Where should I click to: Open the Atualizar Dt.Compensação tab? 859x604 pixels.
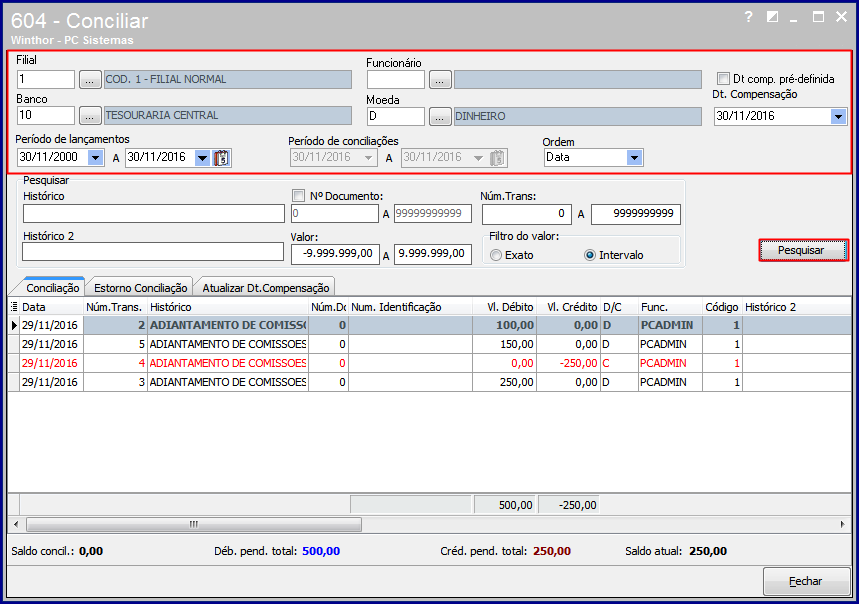(266, 287)
